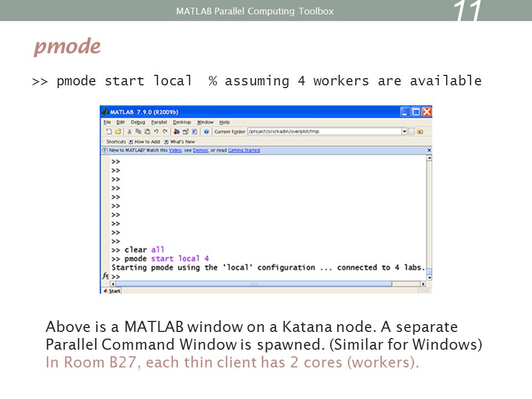Open the Debug menu

[138, 122]
